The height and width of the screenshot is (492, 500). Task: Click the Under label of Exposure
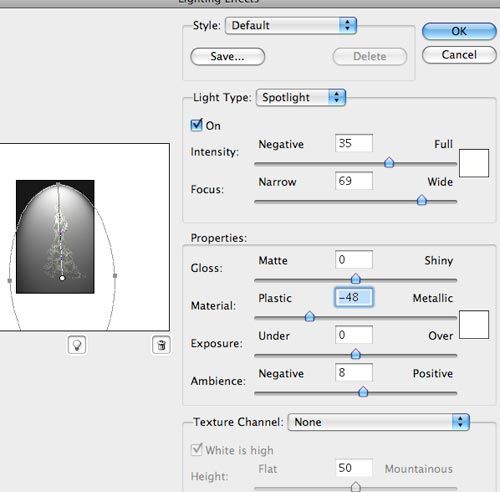click(x=274, y=336)
